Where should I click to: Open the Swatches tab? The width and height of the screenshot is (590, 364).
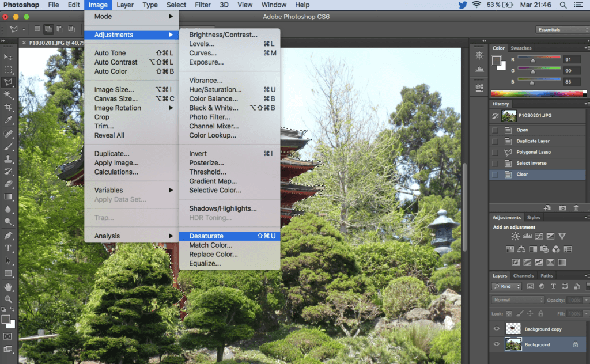[x=521, y=48]
